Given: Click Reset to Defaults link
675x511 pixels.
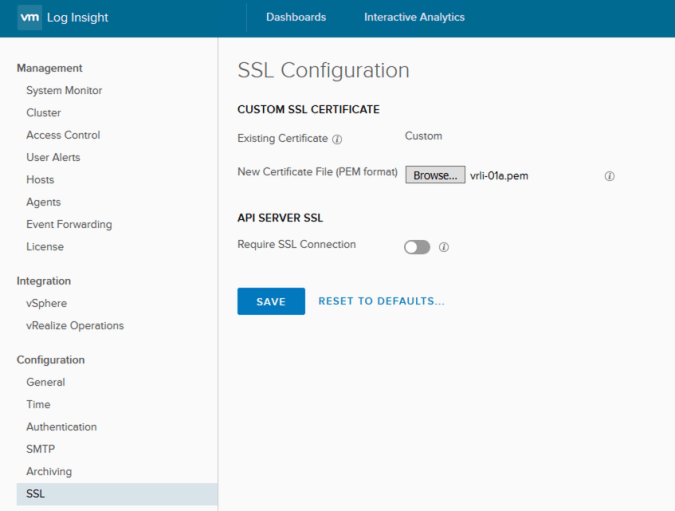Looking at the screenshot, I should pos(381,301).
